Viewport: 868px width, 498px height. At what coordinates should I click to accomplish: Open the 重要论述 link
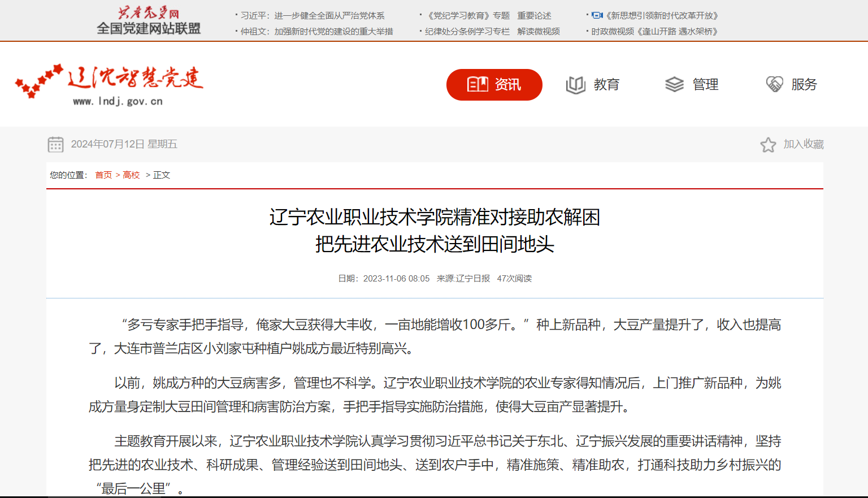[x=534, y=16]
